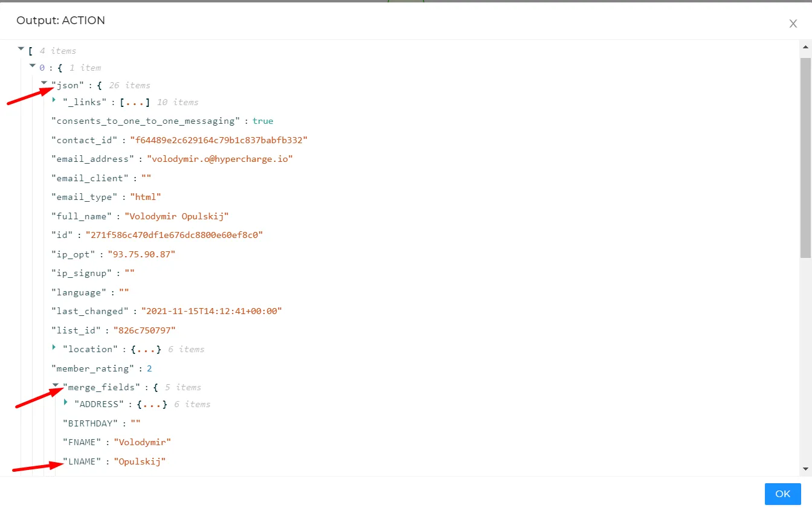
Task: Select the last_changed timestamp 2021-11-15T14:12:41+00:00
Action: (212, 311)
